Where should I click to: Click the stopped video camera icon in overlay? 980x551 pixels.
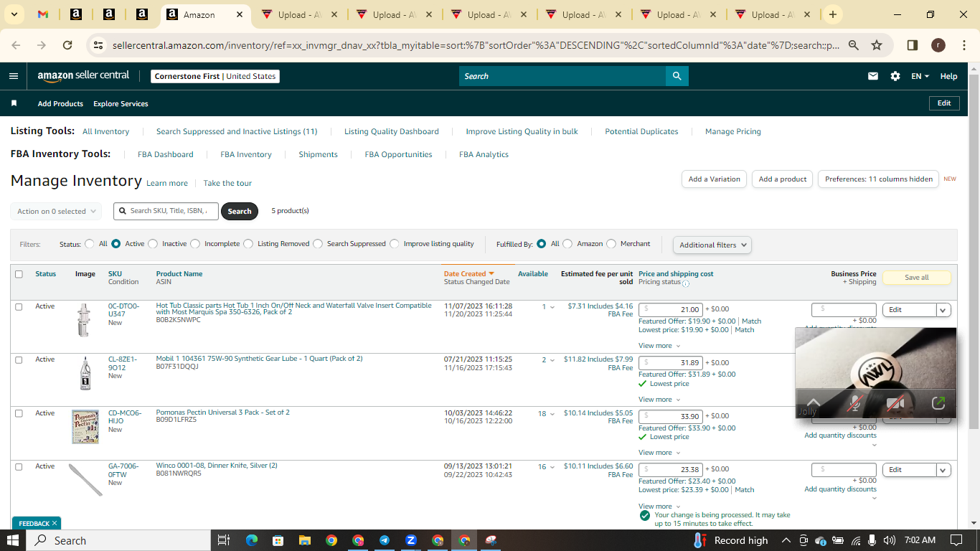pos(895,403)
